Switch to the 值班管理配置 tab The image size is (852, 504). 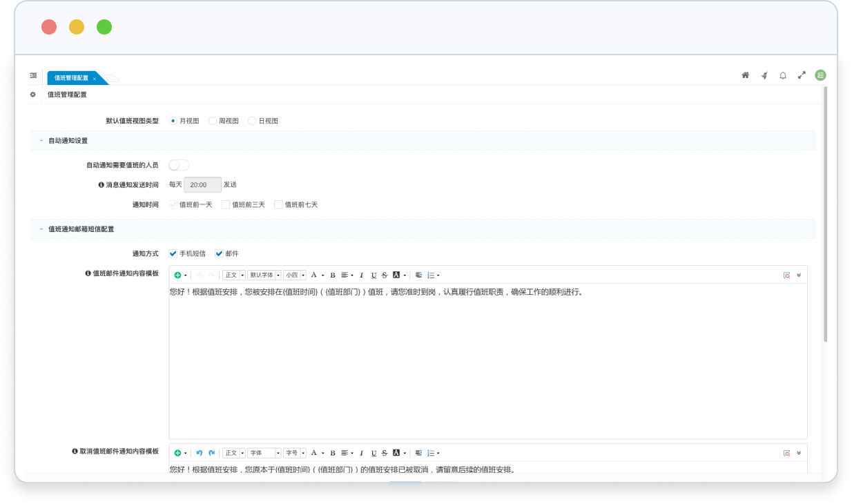(x=72, y=78)
